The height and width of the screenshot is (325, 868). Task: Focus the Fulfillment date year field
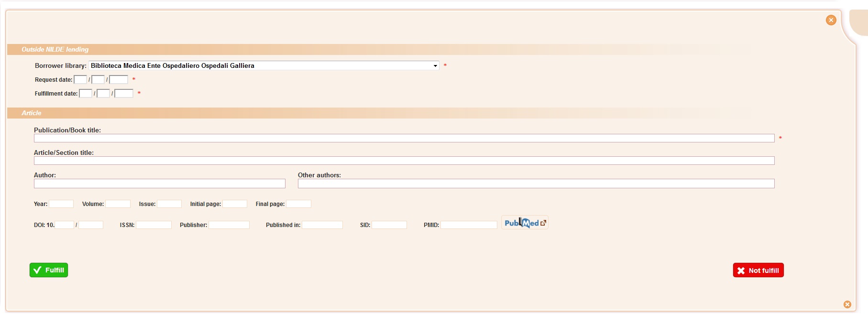click(x=124, y=94)
